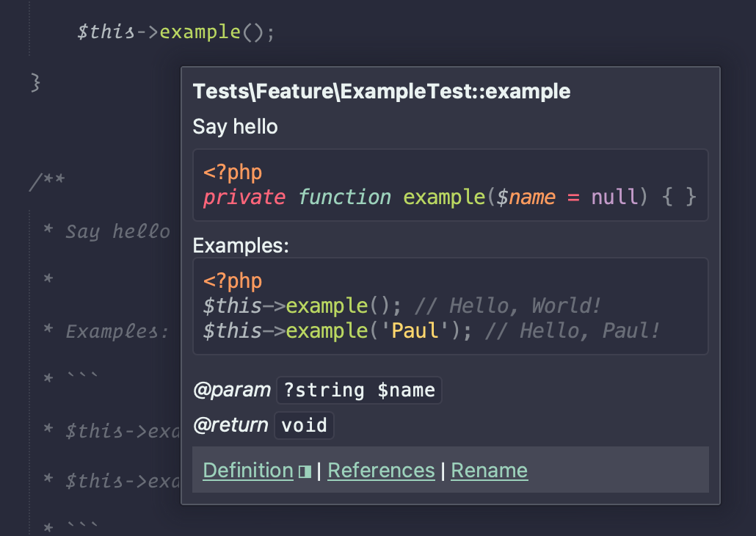Image resolution: width=756 pixels, height=536 pixels.
Task: Click '?string $name' param badge
Action: (359, 390)
